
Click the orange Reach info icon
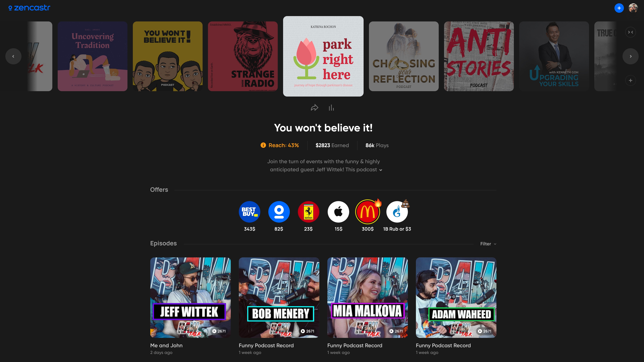[x=263, y=145]
